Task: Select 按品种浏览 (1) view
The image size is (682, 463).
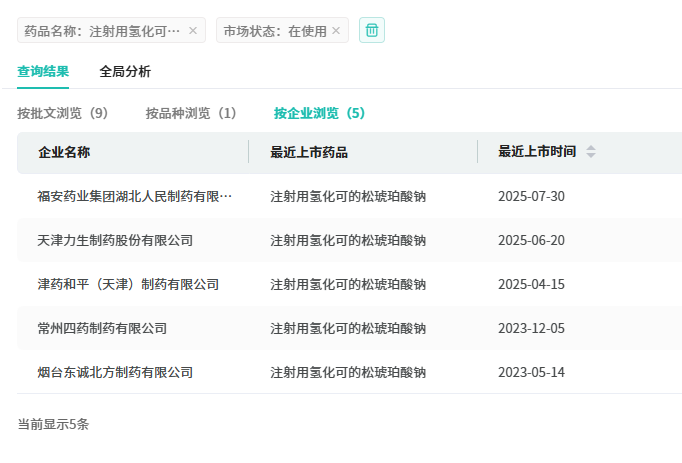Action: point(191,113)
